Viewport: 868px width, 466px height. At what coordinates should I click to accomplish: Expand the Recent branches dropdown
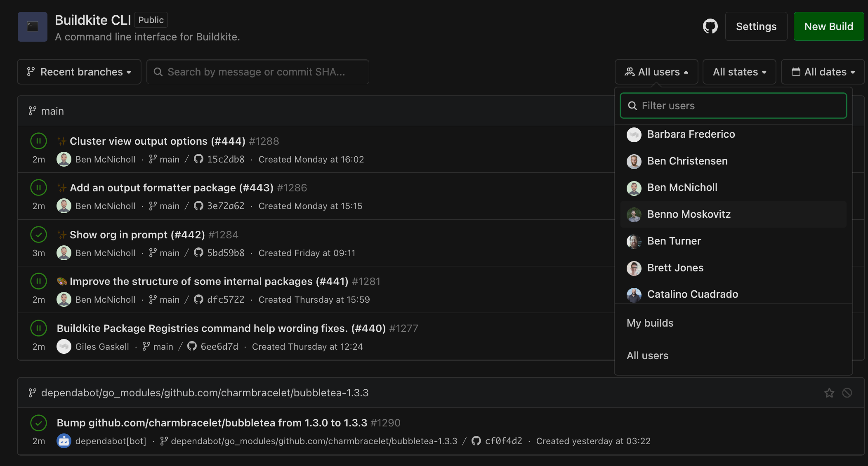pos(79,72)
